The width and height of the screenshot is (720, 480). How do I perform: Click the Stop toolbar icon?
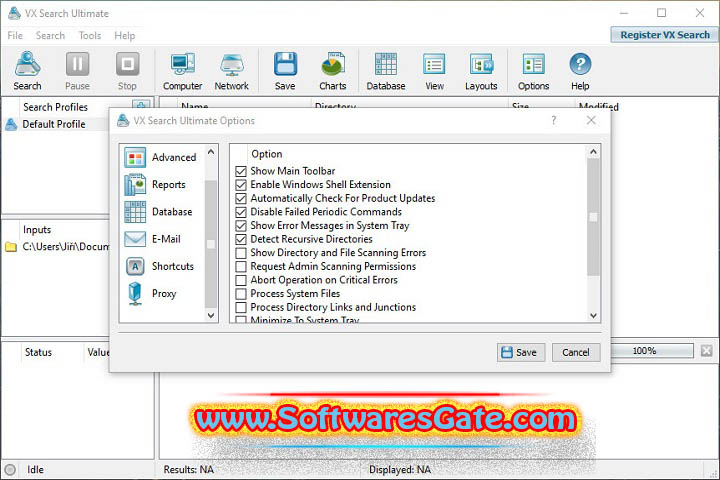click(x=127, y=70)
